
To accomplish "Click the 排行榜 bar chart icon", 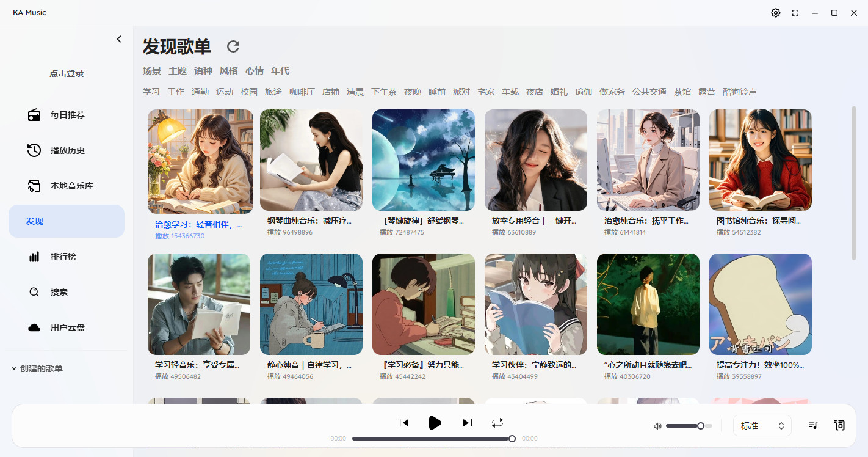I will click(x=34, y=257).
